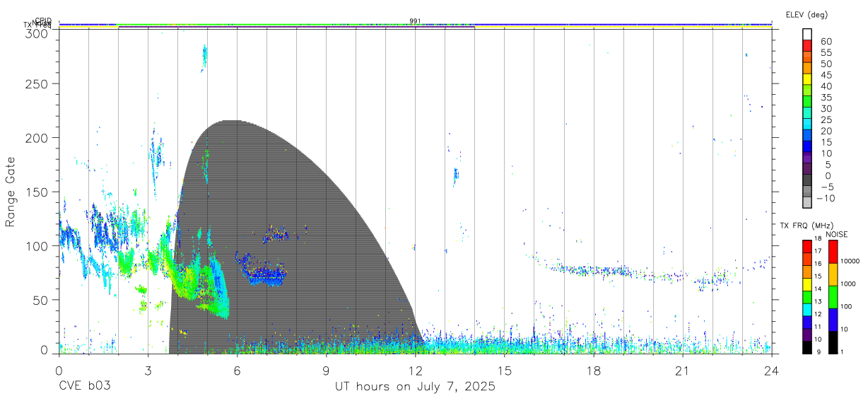This screenshot has width=868, height=401.
Task: Click the x-axis tick label '21'
Action: tap(682, 371)
